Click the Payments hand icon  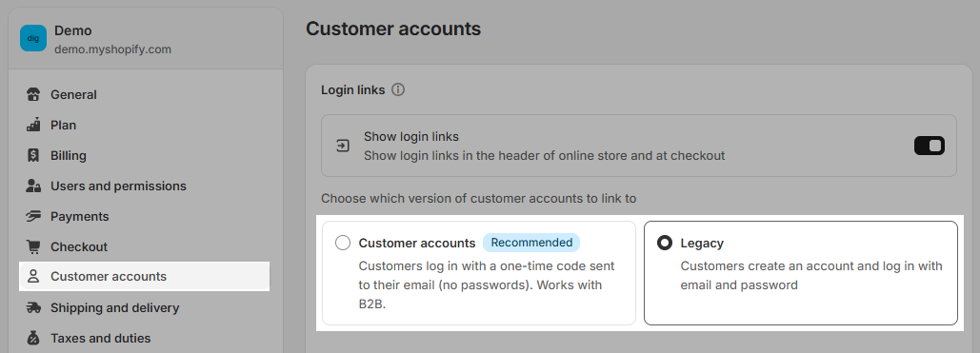33,216
